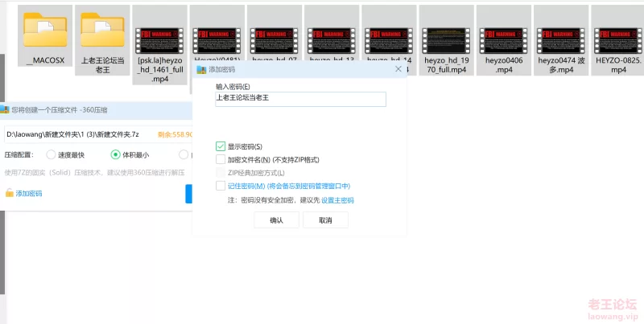Image resolution: width=644 pixels, height=324 pixels.
Task: Close the 添加密码 dialog
Action: [x=398, y=69]
